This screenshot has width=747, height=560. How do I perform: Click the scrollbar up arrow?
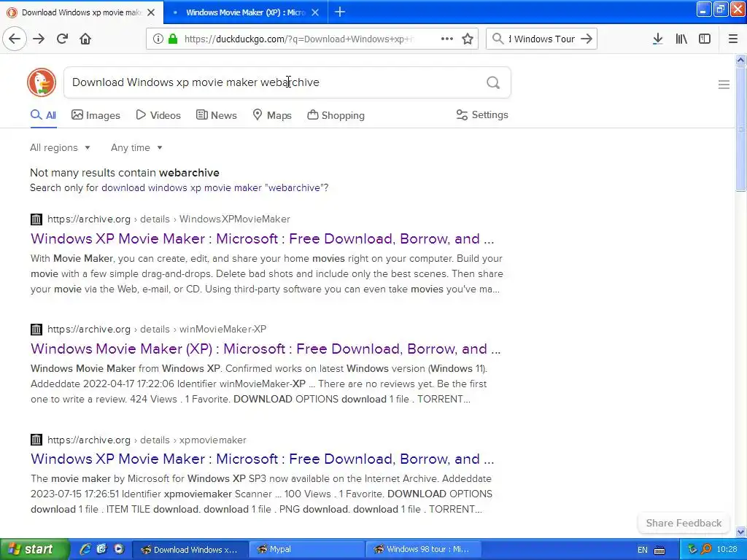tap(740, 60)
